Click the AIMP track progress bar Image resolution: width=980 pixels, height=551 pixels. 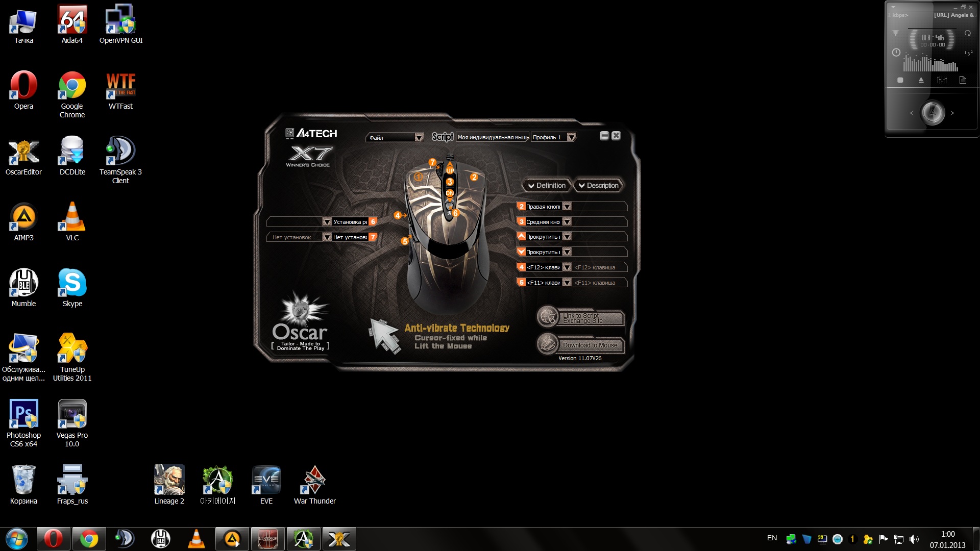932,28
